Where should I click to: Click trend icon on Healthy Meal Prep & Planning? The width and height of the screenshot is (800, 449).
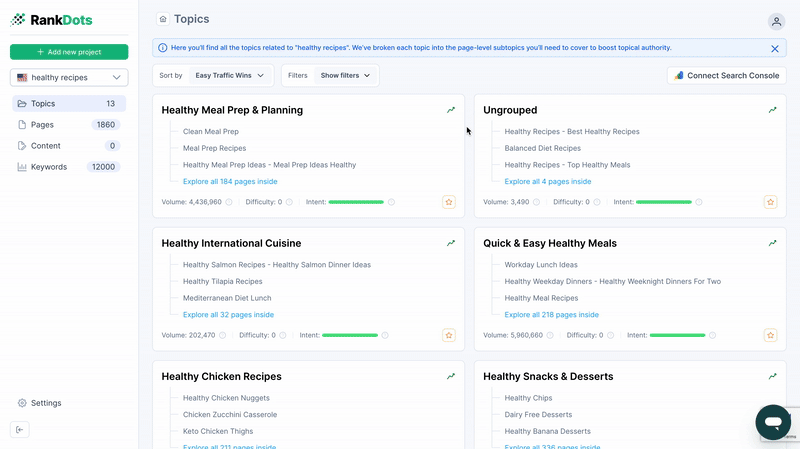point(451,110)
